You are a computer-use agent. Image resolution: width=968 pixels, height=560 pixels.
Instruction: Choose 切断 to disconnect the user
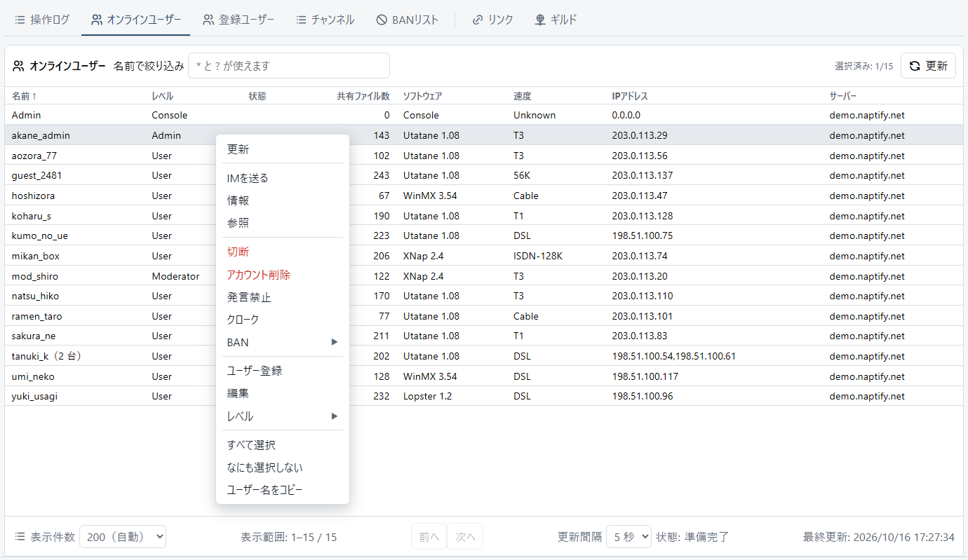[x=283, y=252]
